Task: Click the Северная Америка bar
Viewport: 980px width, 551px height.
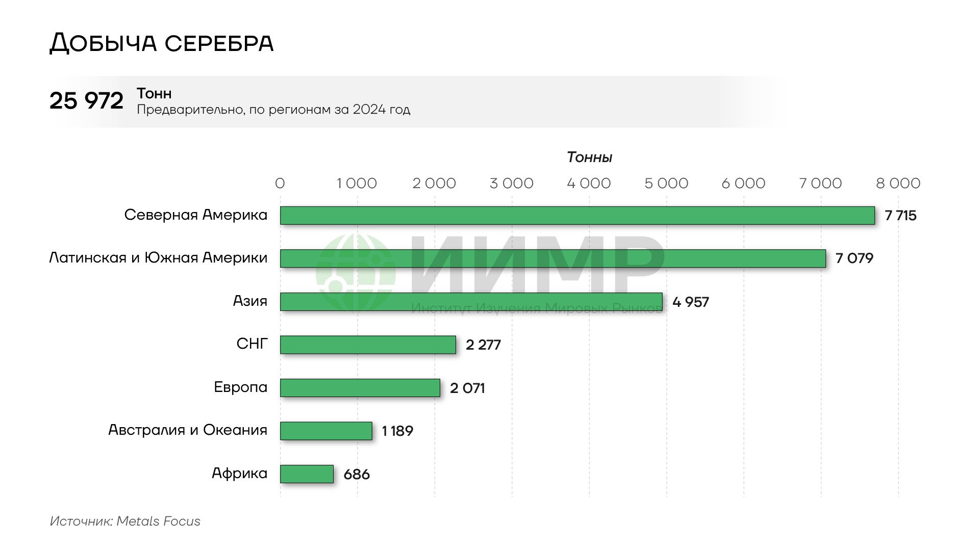Action: click(577, 216)
